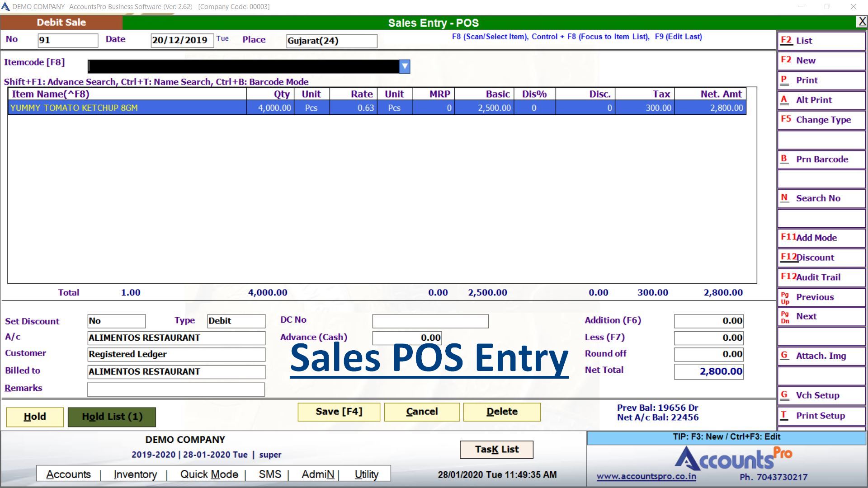Go to Next voucher with PgDn

coord(821,316)
